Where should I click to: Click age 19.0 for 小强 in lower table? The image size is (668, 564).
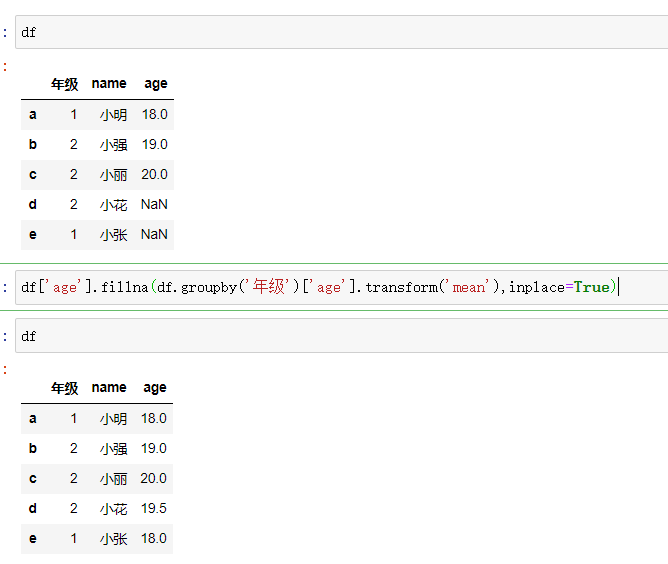tap(154, 449)
